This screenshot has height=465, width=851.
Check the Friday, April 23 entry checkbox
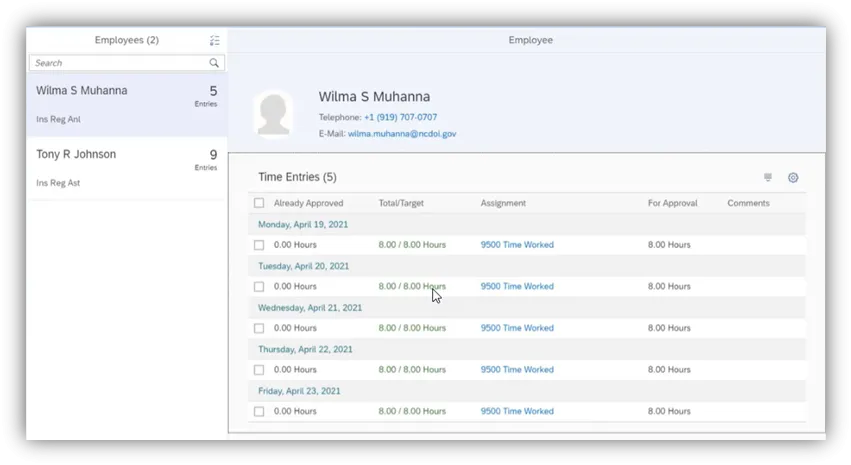[259, 411]
